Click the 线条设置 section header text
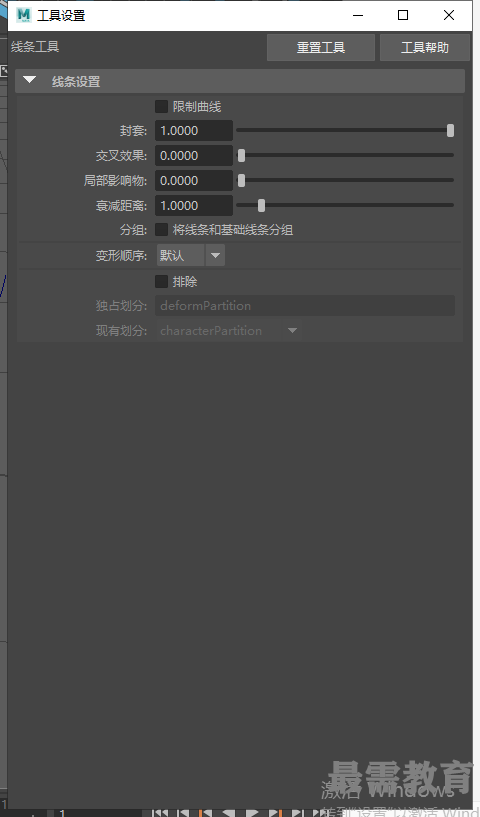This screenshot has height=817, width=480. [x=76, y=81]
